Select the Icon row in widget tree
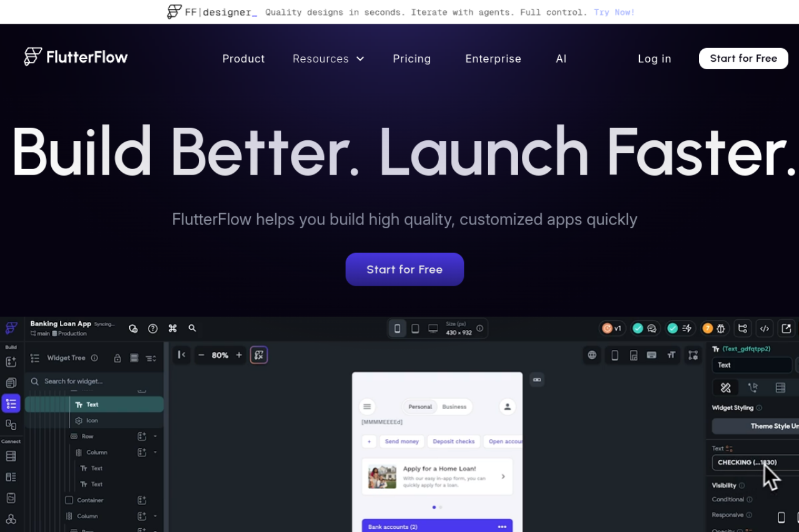This screenshot has height=532, width=799. coord(94,420)
